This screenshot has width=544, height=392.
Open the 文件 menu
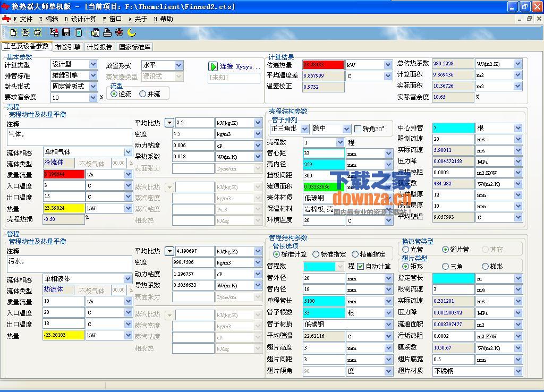pyautogui.click(x=23, y=19)
